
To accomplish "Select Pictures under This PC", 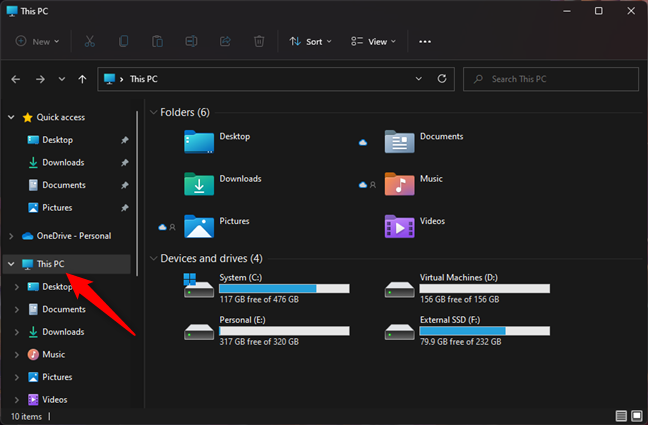I will click(57, 377).
